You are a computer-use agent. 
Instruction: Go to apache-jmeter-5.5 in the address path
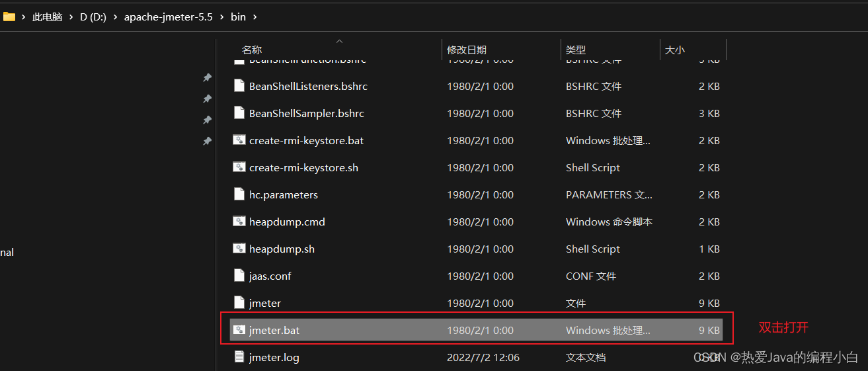tap(168, 17)
